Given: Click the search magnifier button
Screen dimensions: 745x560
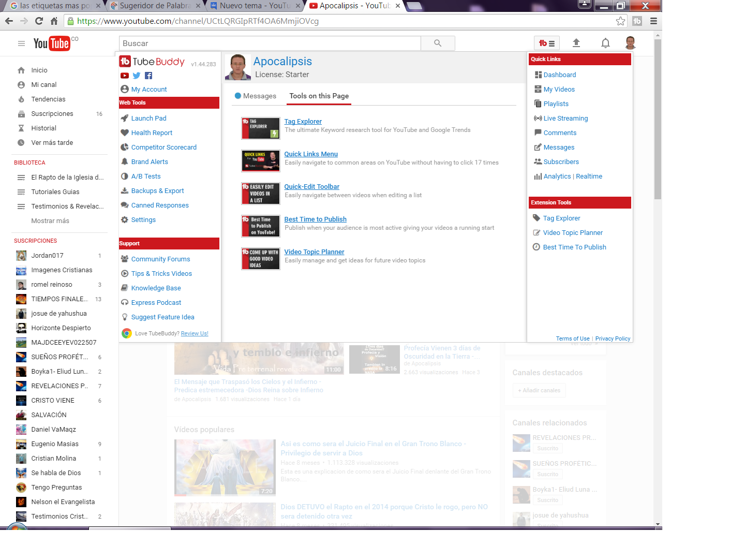Looking at the screenshot, I should click(x=438, y=43).
